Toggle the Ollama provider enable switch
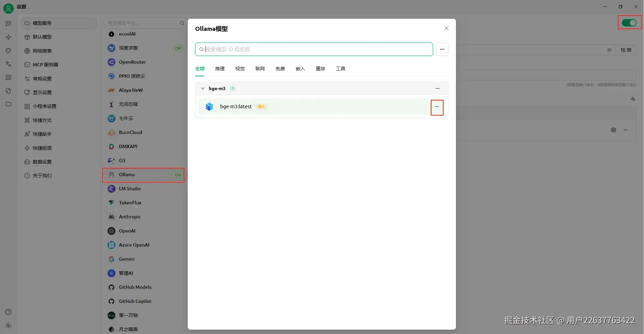Image resolution: width=644 pixels, height=334 pixels. [629, 23]
